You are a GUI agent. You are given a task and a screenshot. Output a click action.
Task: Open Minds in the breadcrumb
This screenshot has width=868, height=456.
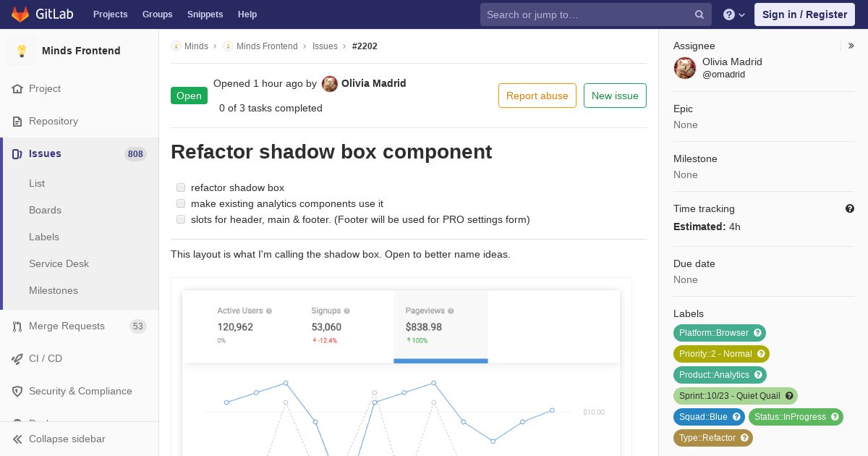(197, 46)
